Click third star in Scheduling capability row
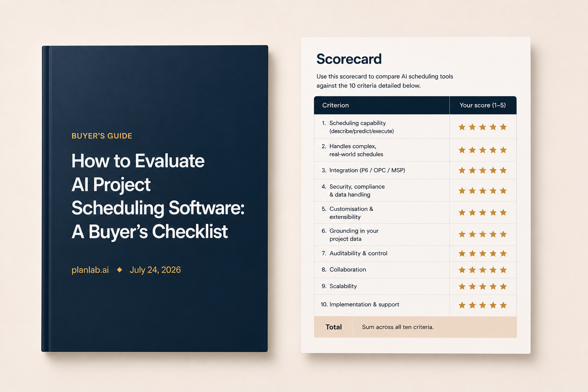The width and height of the screenshot is (588, 392). [x=483, y=127]
